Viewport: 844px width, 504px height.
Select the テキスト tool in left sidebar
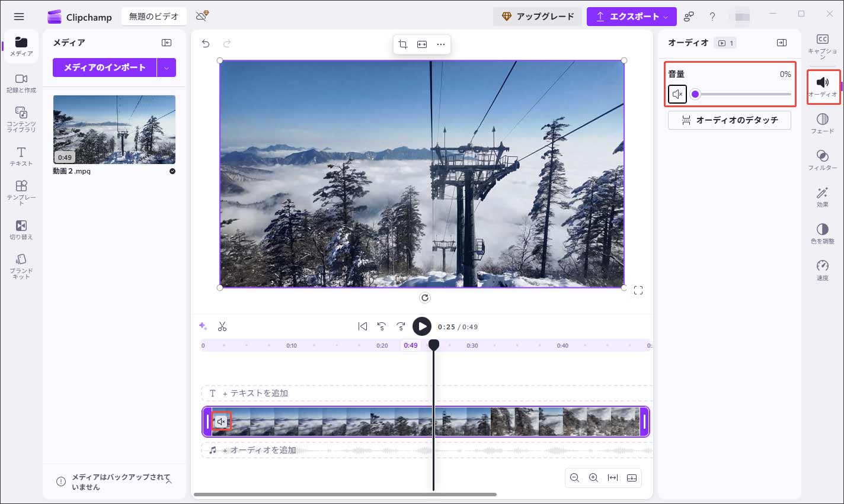pyautogui.click(x=21, y=155)
